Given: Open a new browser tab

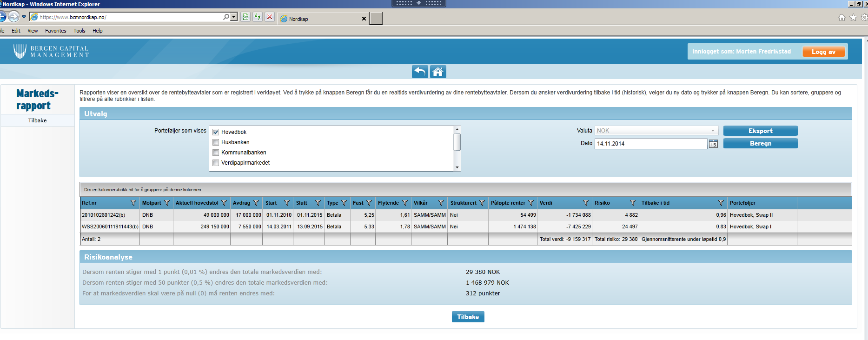Looking at the screenshot, I should coord(376,19).
